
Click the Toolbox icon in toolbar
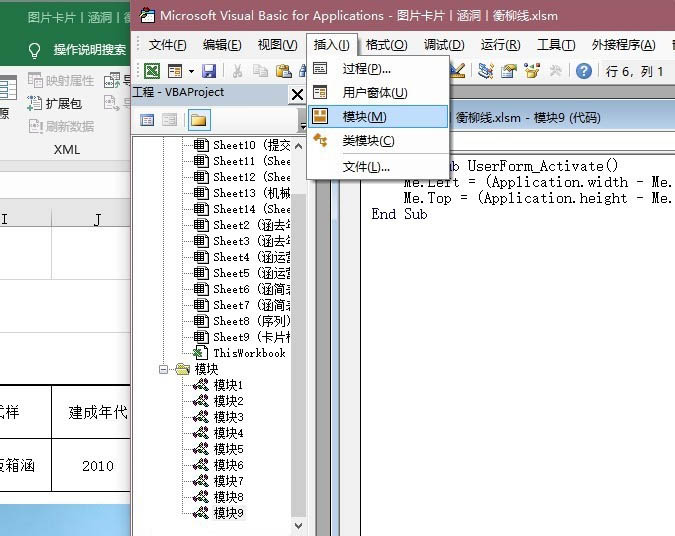[555, 71]
